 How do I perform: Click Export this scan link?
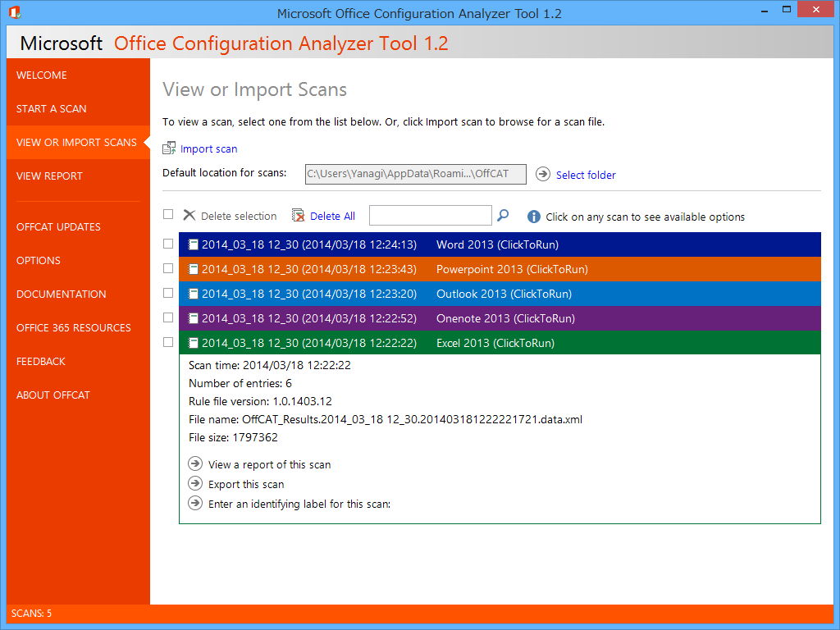click(246, 484)
